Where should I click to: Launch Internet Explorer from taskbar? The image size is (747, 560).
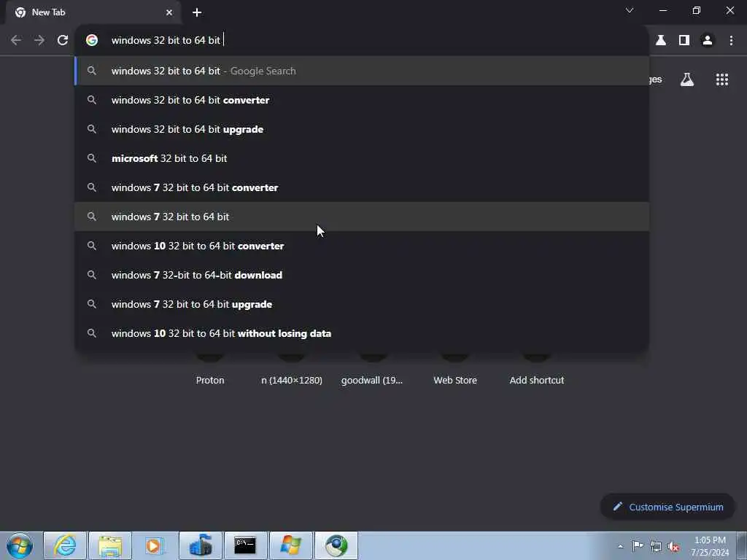(65, 545)
